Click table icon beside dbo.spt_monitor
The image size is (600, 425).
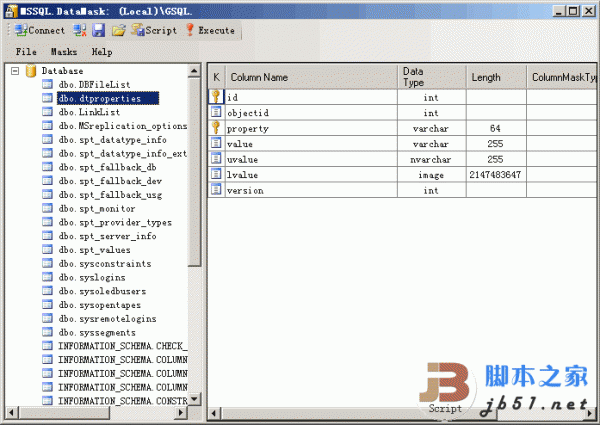pos(47,208)
